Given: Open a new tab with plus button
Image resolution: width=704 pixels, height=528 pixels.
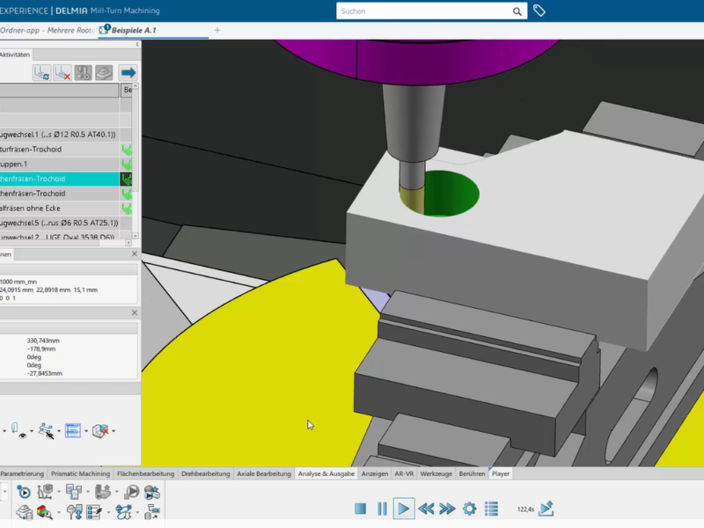Looking at the screenshot, I should click(217, 30).
